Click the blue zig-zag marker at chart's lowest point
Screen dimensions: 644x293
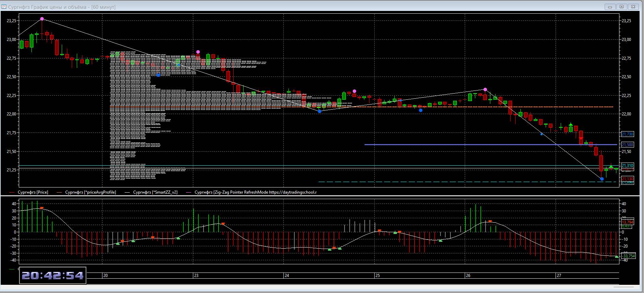click(602, 179)
